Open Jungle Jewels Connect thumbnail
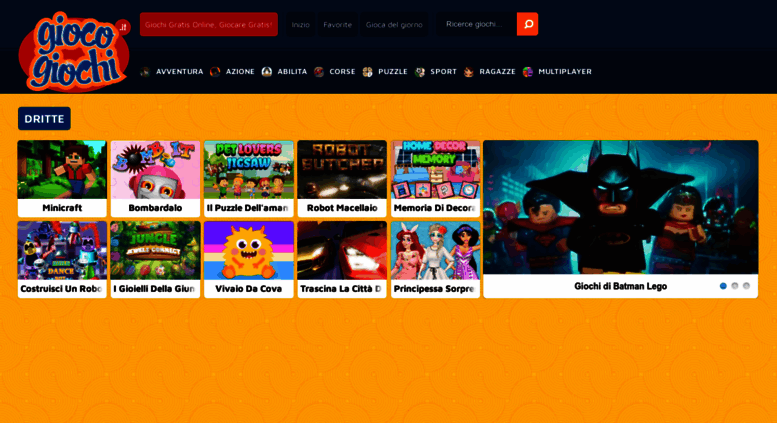This screenshot has width=777, height=423. coord(155,251)
